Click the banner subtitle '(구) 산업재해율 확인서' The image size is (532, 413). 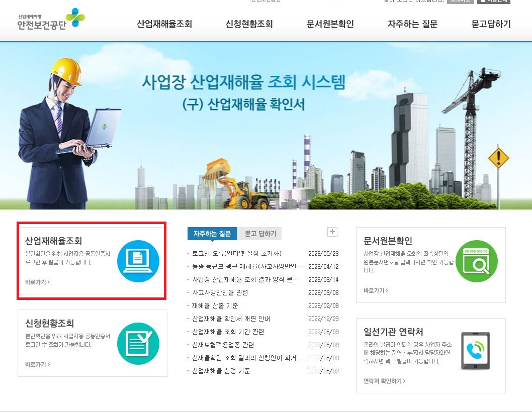tap(243, 104)
